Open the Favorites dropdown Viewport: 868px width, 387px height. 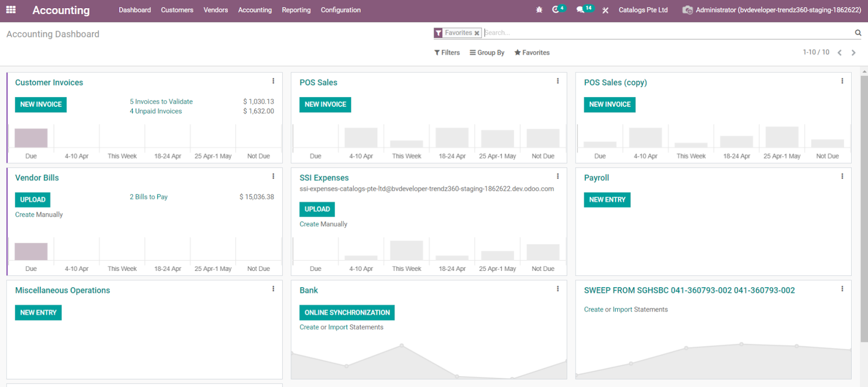tap(532, 53)
